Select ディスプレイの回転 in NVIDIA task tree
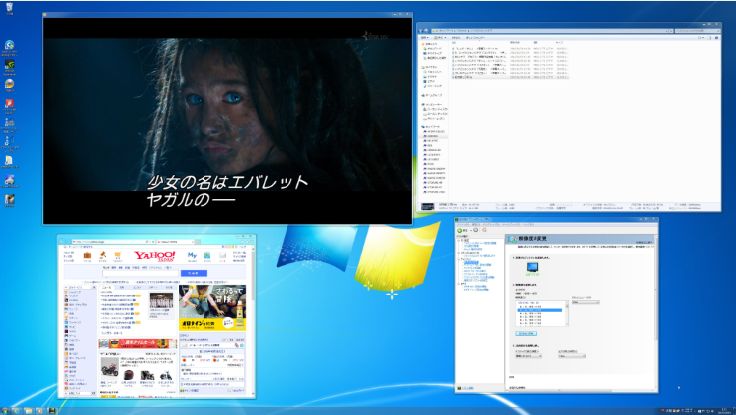 pos(474,268)
